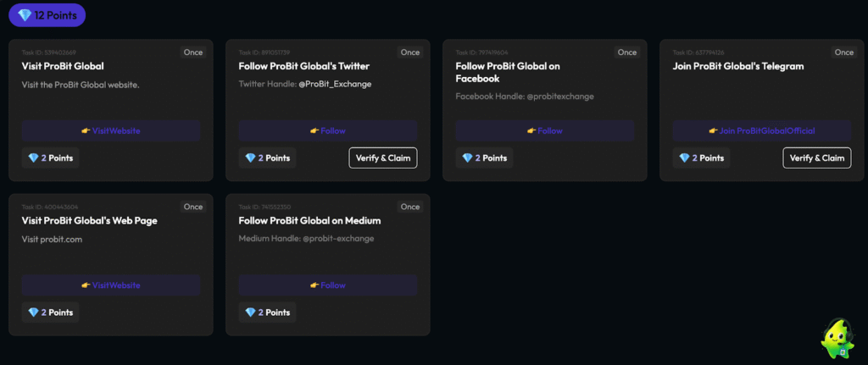Screen dimensions: 868x365
Task: Select the Visit ProBit Global's Web Page title
Action: (89, 220)
